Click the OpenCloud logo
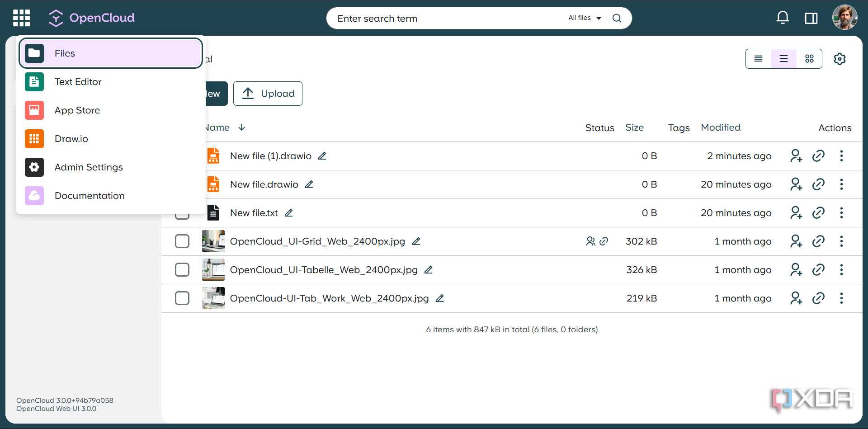 (91, 18)
